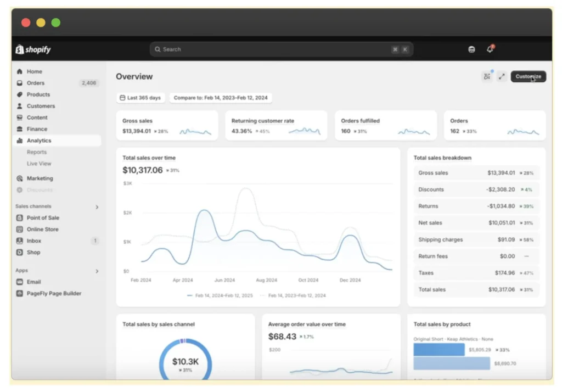This screenshot has width=562, height=392.
Task: Click the Point of Sale icon
Action: click(20, 218)
